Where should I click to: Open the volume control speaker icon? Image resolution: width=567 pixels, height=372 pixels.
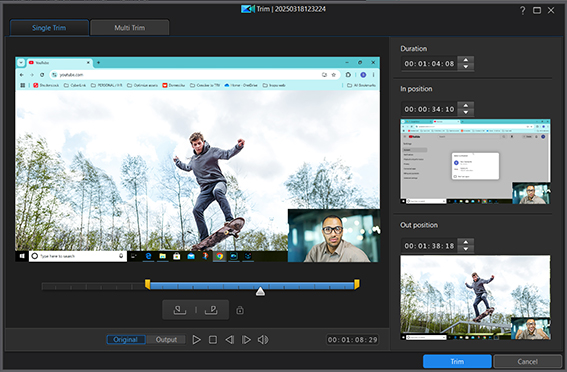(263, 339)
